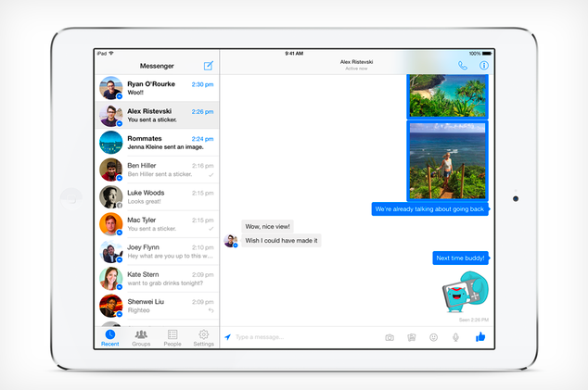This screenshot has height=390, width=588.
Task: Tap Shenwei Liu's profile picture
Action: pos(111,306)
